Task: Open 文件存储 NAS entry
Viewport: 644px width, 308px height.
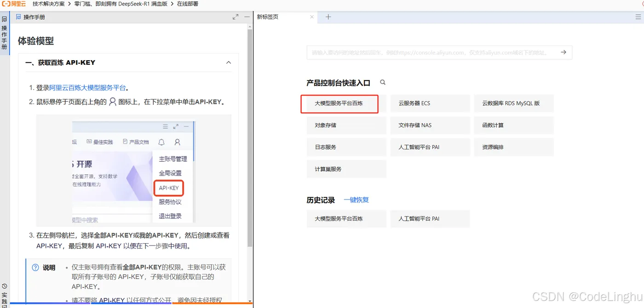Action: 430,125
